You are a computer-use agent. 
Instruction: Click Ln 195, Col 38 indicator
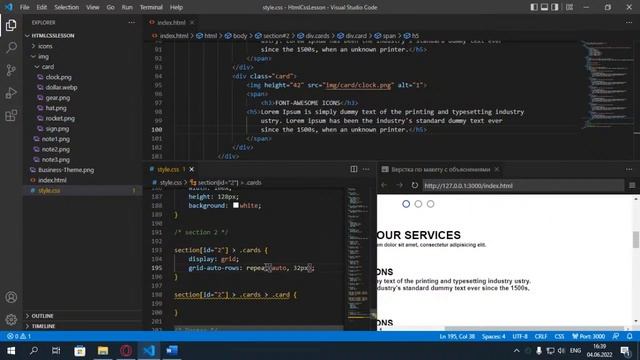coord(457,336)
